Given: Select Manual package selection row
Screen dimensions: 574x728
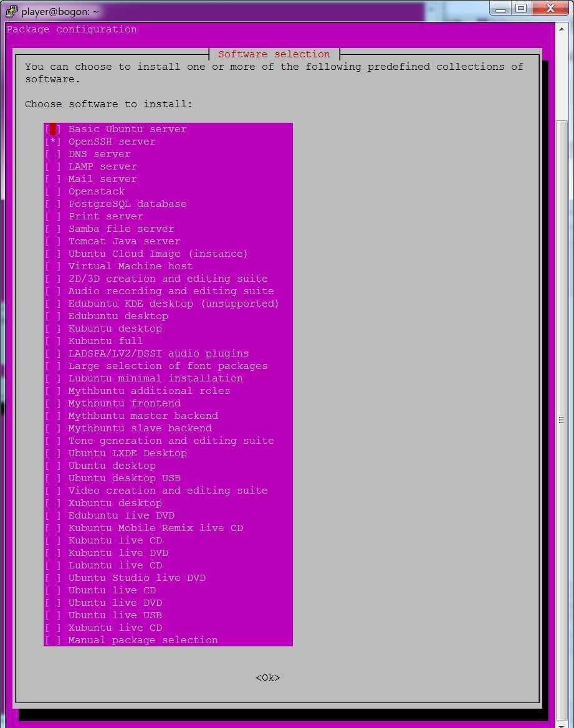Looking at the screenshot, I should pyautogui.click(x=168, y=640).
